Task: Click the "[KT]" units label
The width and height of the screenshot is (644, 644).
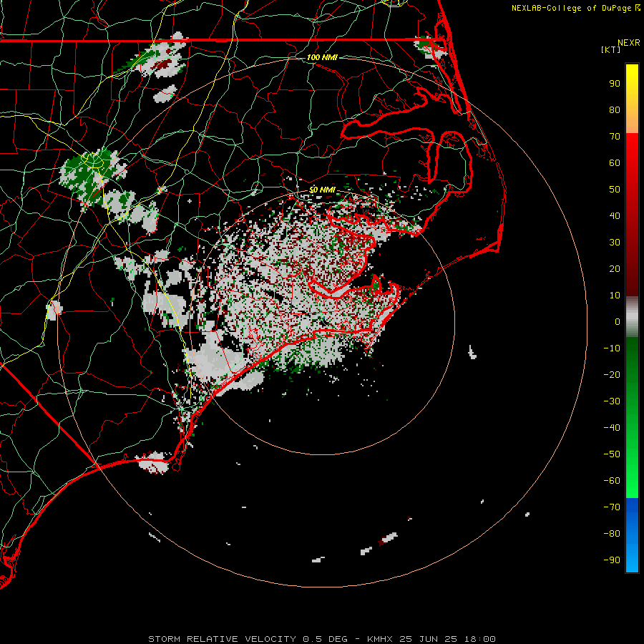Action: [611, 49]
